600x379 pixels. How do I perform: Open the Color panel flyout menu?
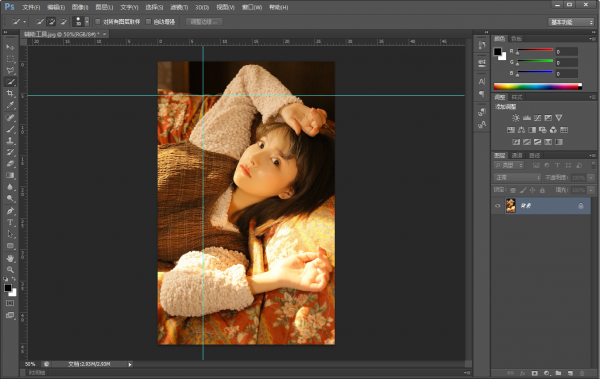click(x=592, y=39)
